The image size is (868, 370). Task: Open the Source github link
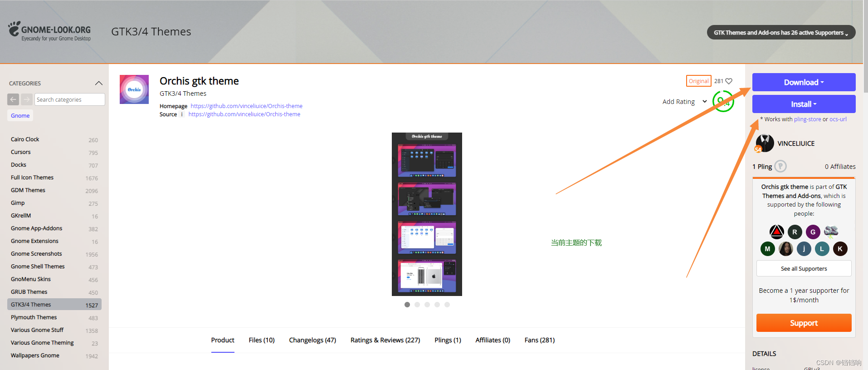244,114
